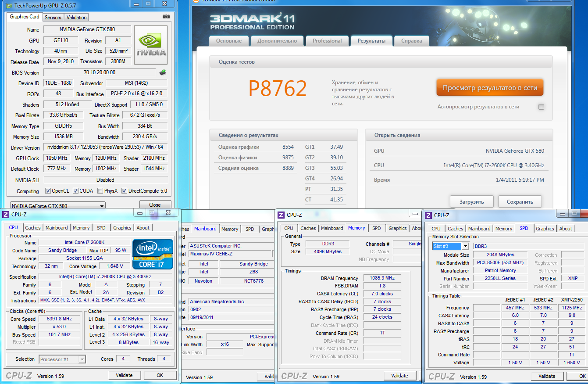The width and height of the screenshot is (588, 384).
Task: Click Validate in the CPU-Z SPD window
Action: 547,376
